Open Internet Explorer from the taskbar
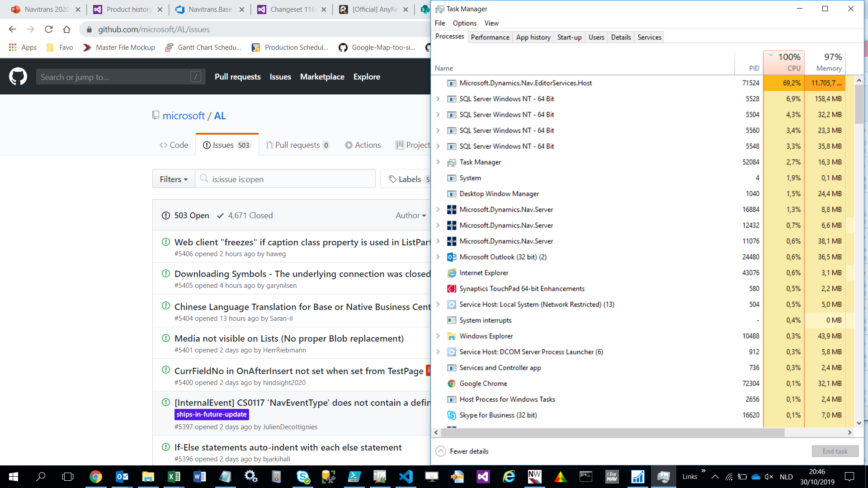The image size is (868, 488). (509, 476)
